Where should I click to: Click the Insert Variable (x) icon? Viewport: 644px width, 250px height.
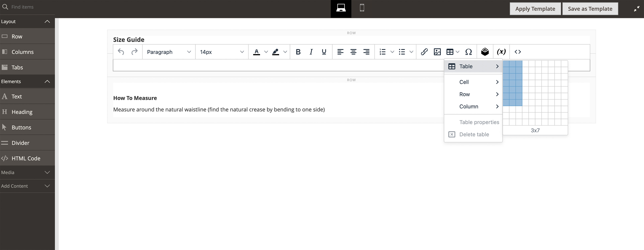(501, 52)
